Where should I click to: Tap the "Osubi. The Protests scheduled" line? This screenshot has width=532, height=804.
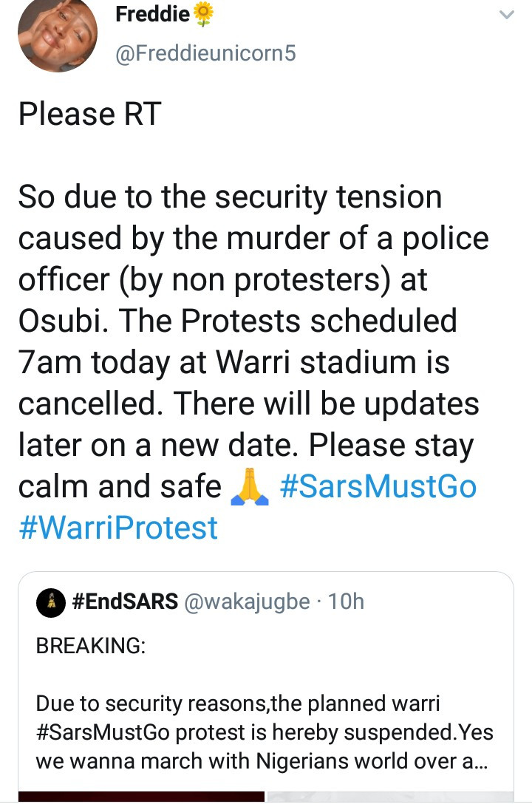pos(238,321)
